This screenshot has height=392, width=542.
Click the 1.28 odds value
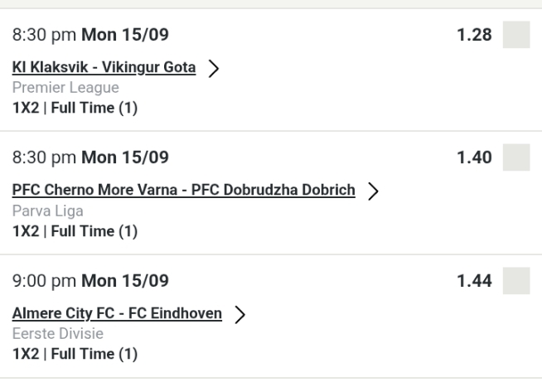tap(476, 35)
